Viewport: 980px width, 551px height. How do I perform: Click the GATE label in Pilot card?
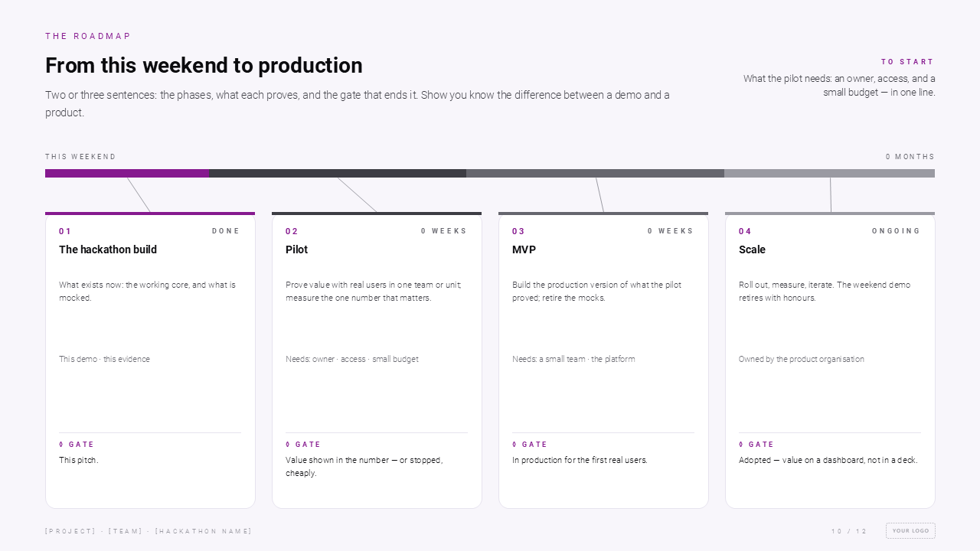point(303,445)
